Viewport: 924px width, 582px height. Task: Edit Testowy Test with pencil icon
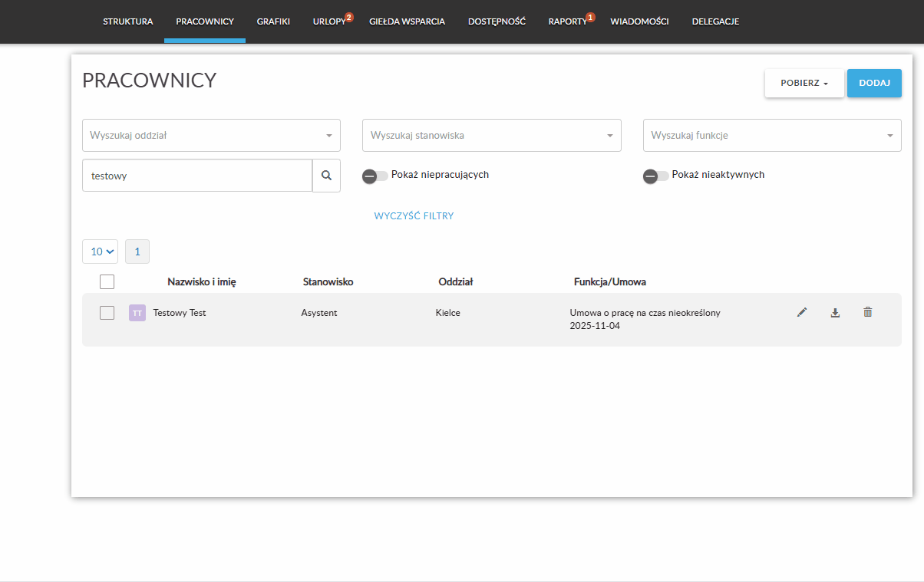pyautogui.click(x=802, y=312)
